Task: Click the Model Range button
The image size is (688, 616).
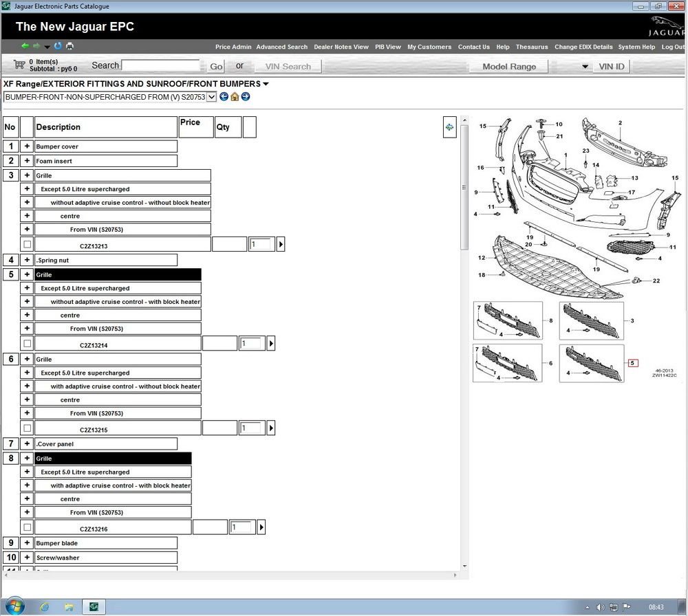Action: [509, 66]
